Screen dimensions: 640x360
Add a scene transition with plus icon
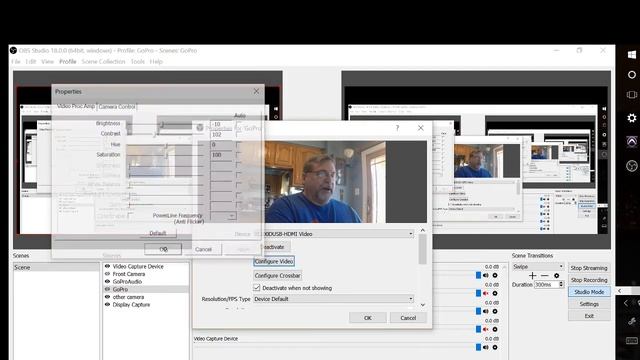[x=532, y=276]
